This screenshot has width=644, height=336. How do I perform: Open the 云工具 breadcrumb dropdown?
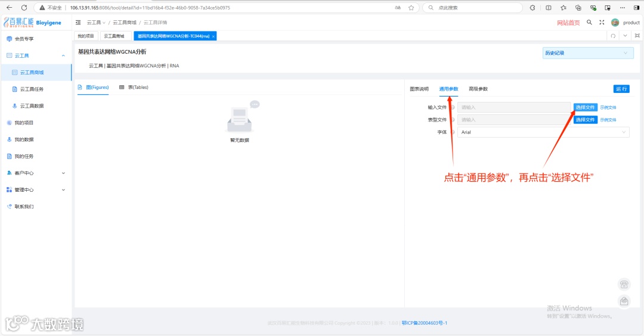point(96,23)
